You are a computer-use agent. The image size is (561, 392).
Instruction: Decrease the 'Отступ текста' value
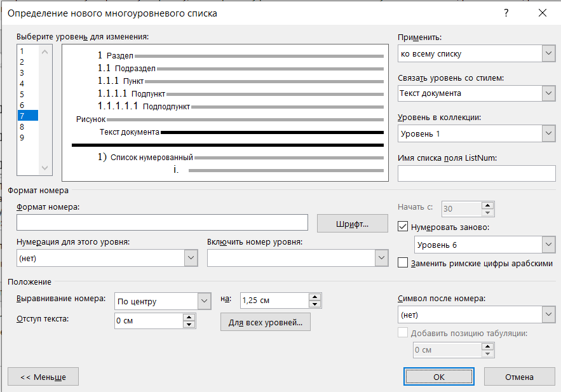(189, 325)
